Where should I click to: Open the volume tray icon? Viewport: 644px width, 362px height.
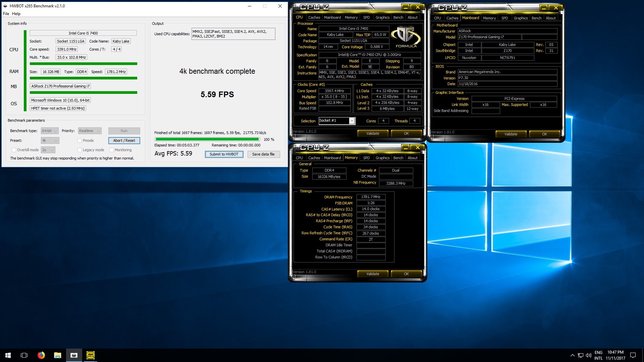(x=588, y=355)
